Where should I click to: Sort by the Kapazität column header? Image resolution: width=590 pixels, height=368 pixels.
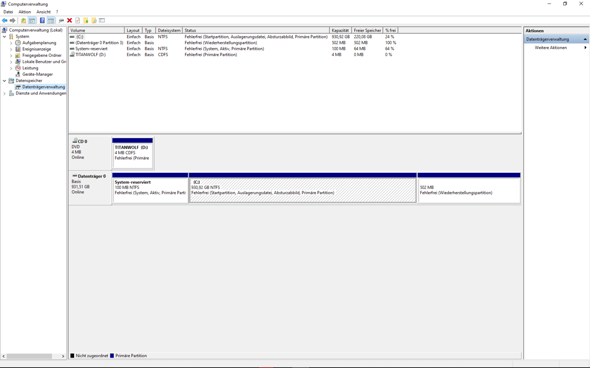pos(341,30)
